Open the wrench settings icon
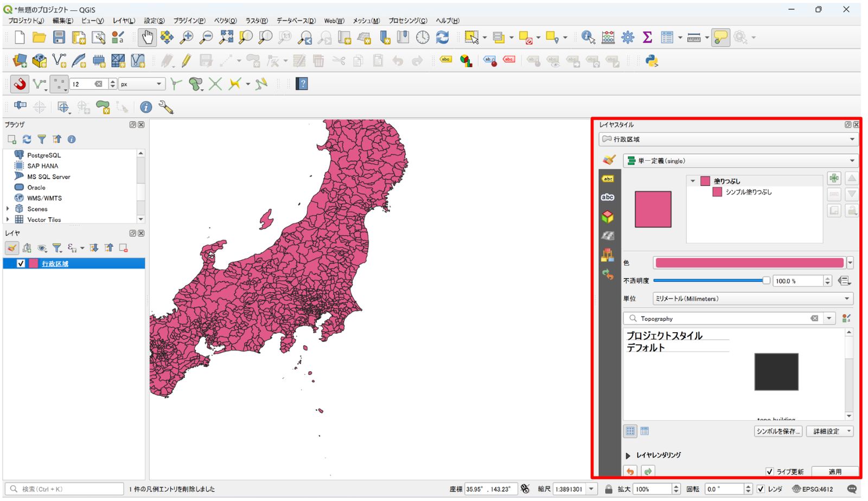Image resolution: width=868 pixels, height=501 pixels. pyautogui.click(x=165, y=107)
